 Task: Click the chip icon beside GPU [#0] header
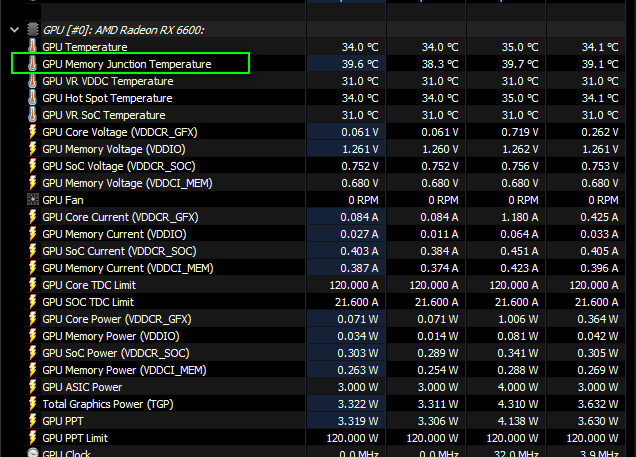click(x=32, y=30)
